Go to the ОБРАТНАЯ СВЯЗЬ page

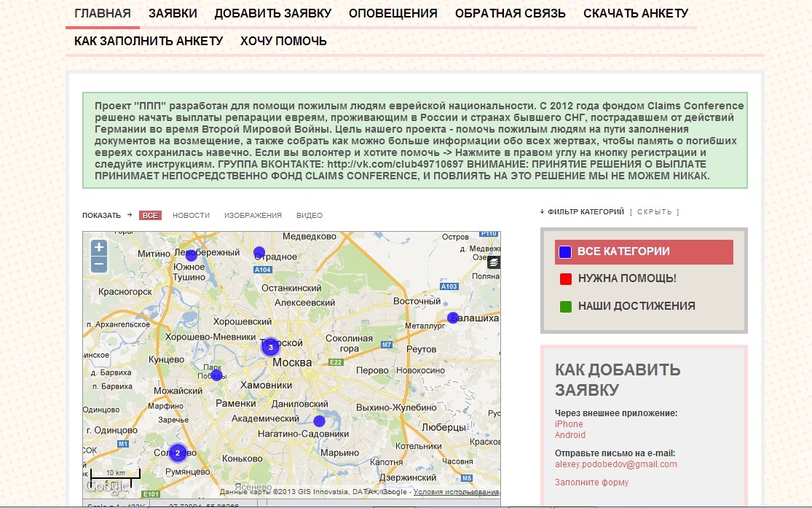[x=510, y=13]
